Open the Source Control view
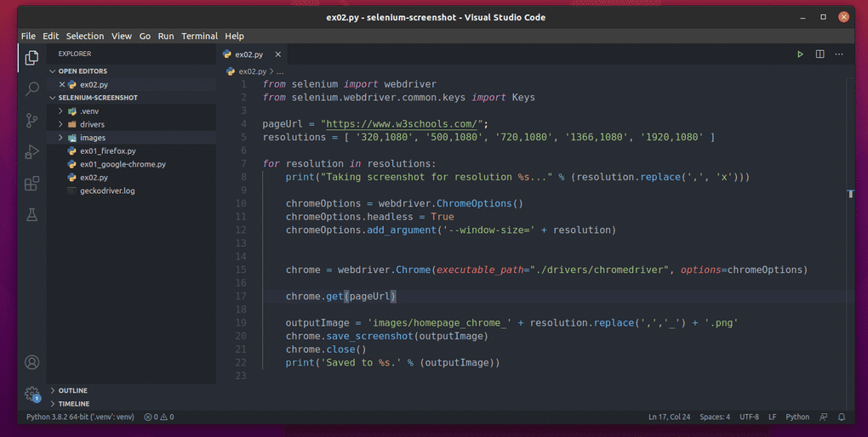Image resolution: width=868 pixels, height=437 pixels. point(31,120)
